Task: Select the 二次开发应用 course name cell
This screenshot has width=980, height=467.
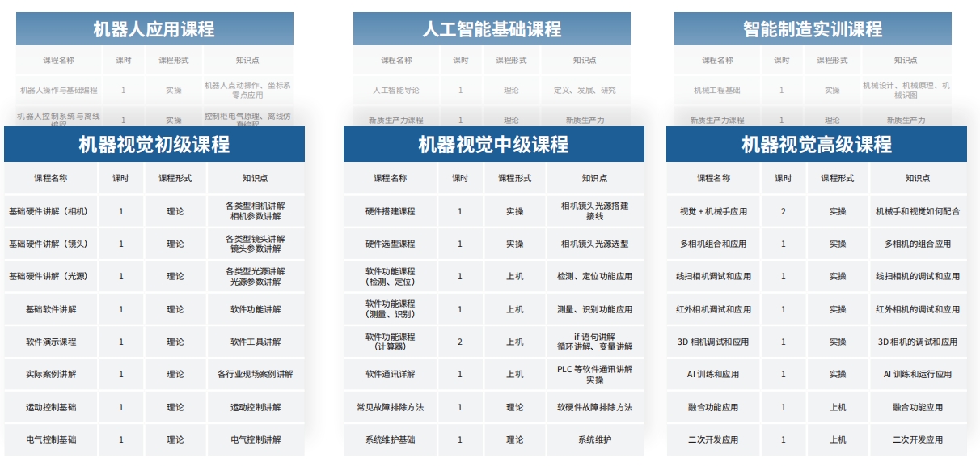Action: [x=713, y=439]
